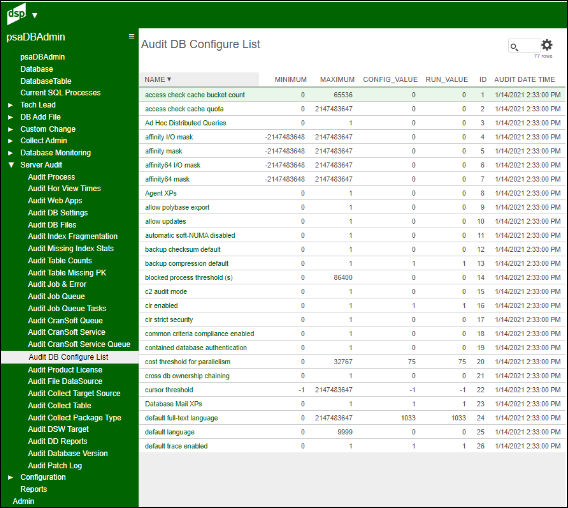Collapse sidebar with hamburger menu icon

pyautogui.click(x=131, y=37)
